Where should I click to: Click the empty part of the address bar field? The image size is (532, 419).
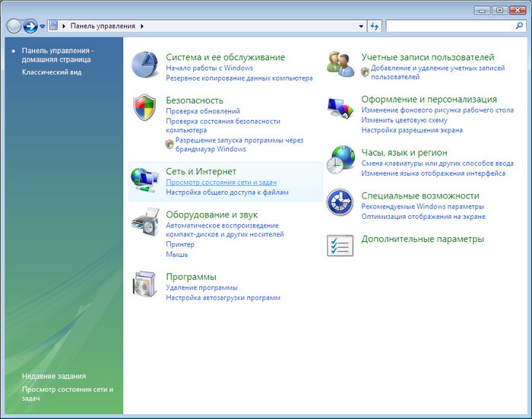point(251,26)
